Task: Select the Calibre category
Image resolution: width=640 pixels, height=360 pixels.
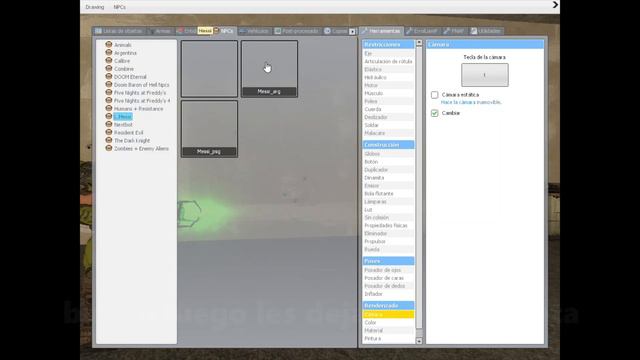Action: point(122,61)
